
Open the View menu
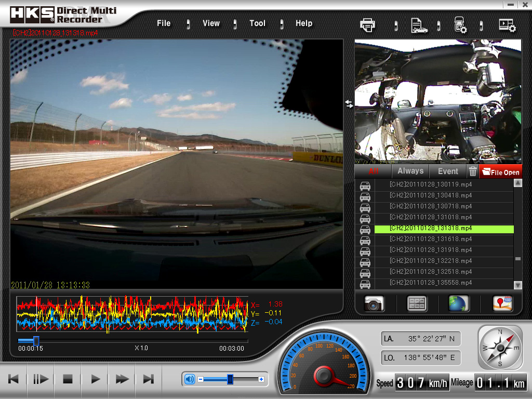(x=211, y=23)
